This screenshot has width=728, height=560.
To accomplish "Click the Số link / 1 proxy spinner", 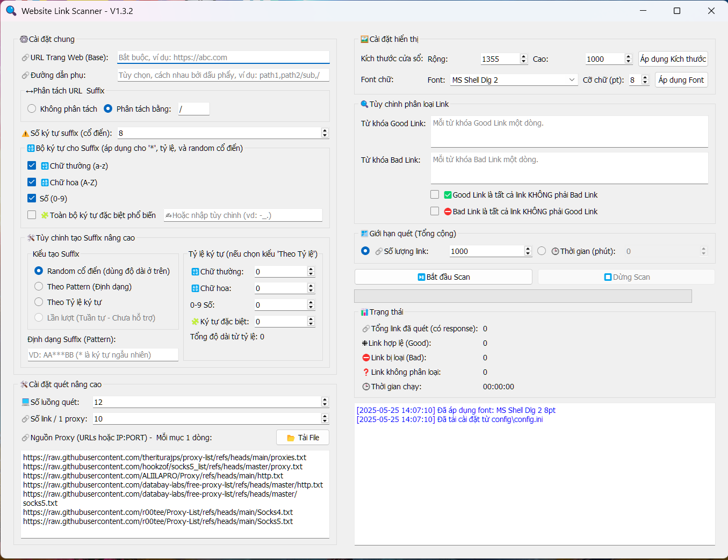I will click(x=325, y=419).
